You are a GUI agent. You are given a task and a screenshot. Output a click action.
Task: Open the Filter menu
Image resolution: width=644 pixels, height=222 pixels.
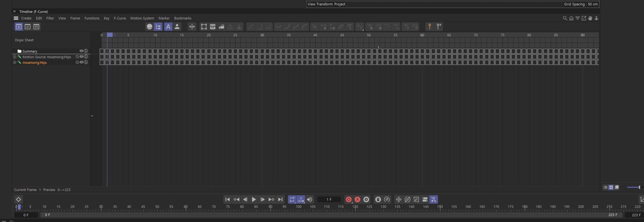click(50, 18)
